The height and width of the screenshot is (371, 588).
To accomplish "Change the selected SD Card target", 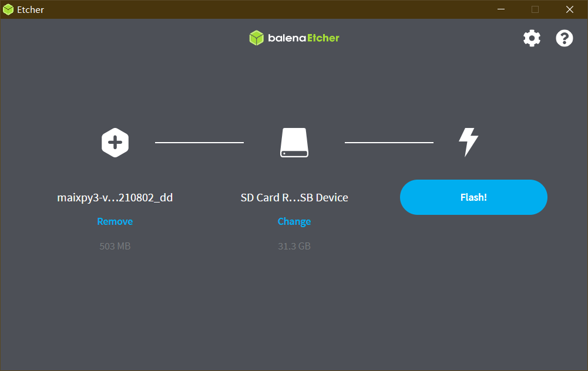I will point(294,221).
